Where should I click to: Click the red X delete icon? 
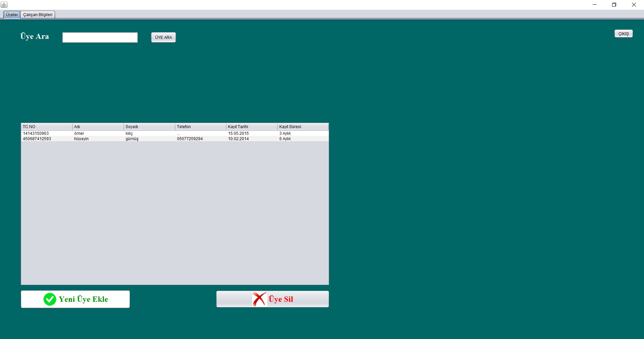click(259, 299)
